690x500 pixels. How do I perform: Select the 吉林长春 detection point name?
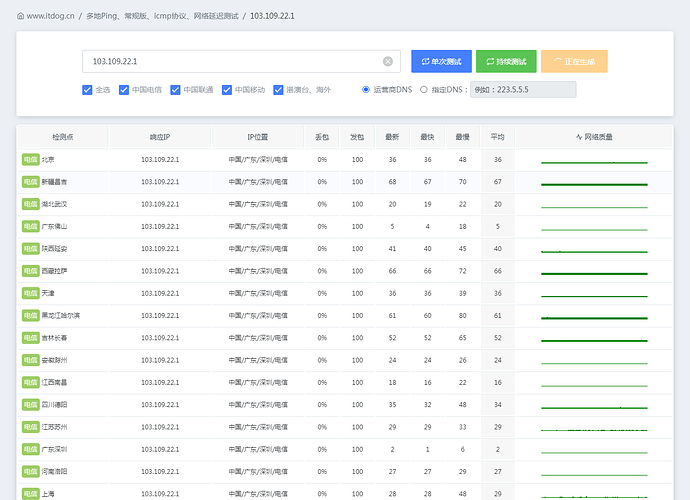coord(55,338)
